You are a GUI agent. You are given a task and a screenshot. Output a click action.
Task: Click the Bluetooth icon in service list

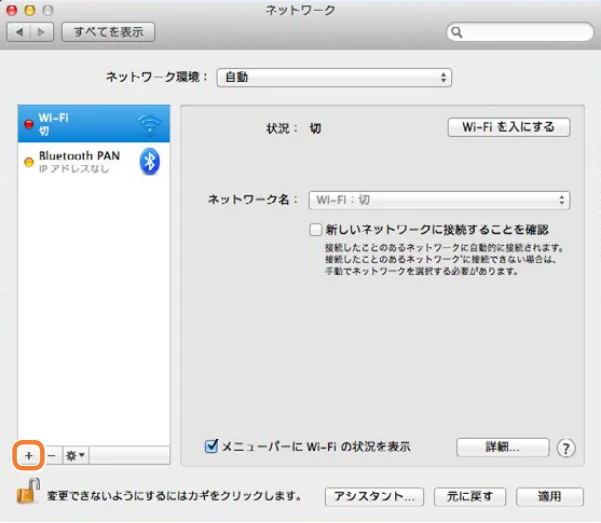[149, 161]
